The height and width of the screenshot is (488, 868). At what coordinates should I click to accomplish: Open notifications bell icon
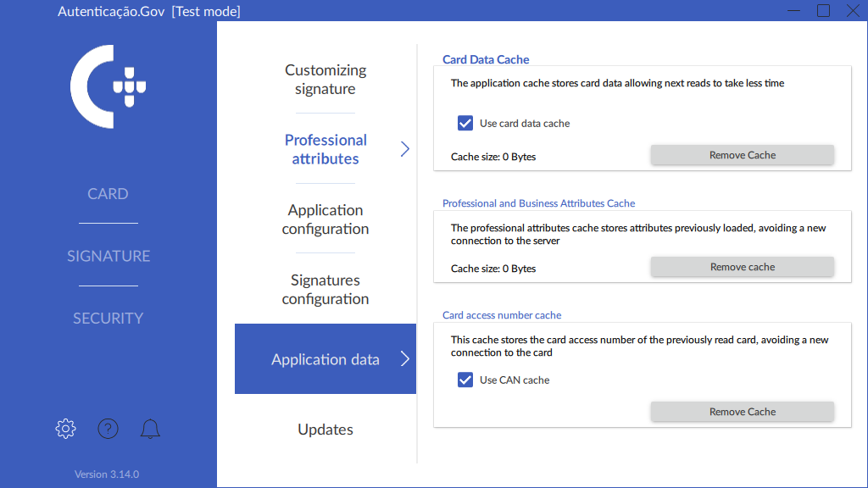[x=150, y=429]
